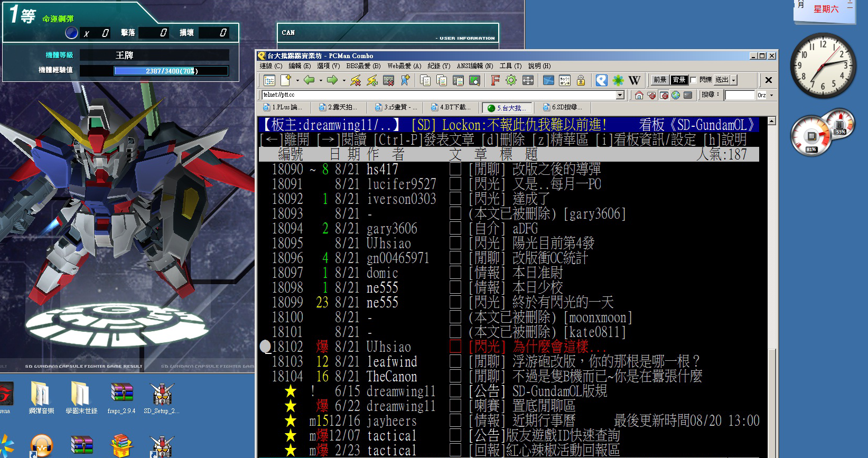Expand the telnet://ptt.cc address dropdown
The image size is (868, 458).
(620, 95)
